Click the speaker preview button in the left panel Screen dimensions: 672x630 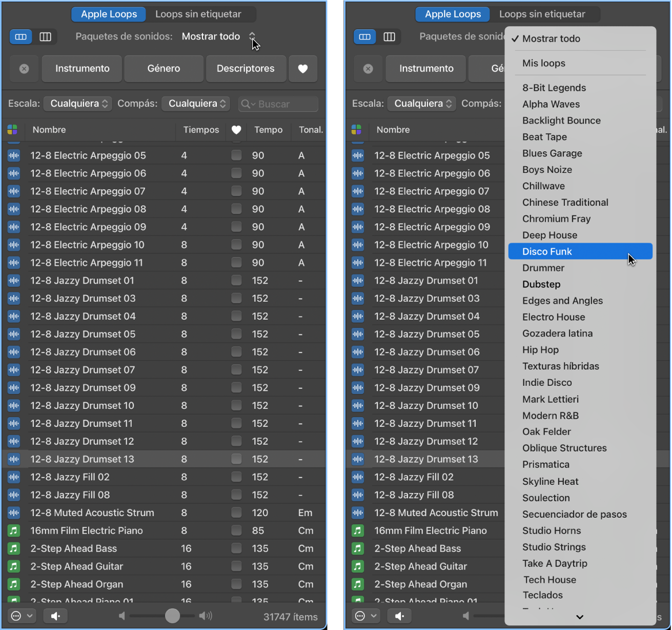(x=55, y=616)
